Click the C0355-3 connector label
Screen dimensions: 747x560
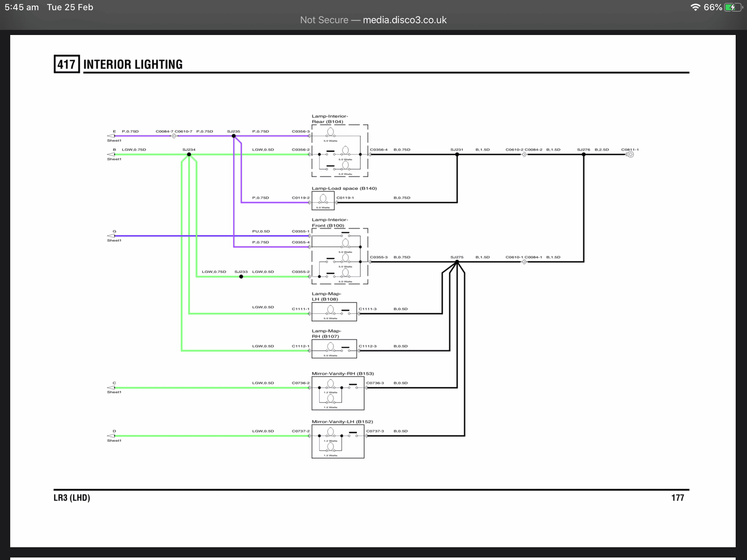pyautogui.click(x=379, y=257)
